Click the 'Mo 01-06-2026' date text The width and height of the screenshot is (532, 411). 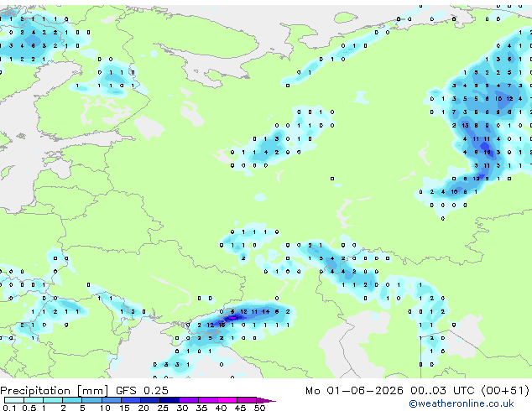354,391
